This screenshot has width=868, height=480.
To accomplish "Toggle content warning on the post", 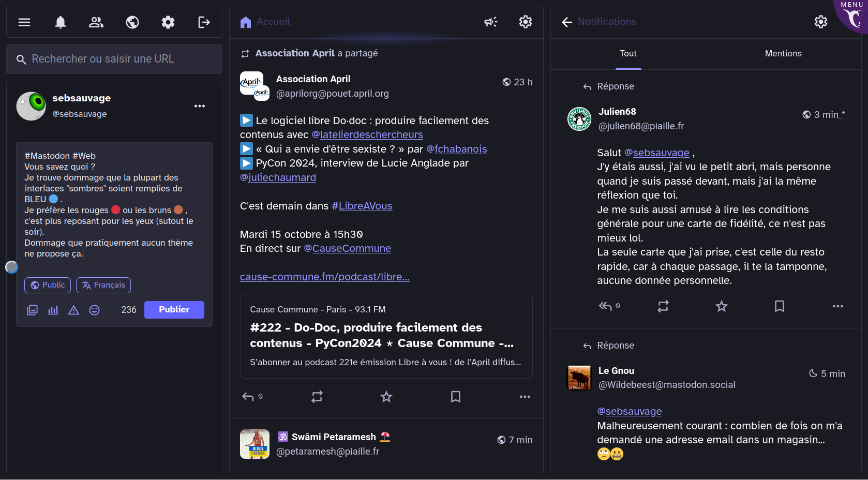I will [x=73, y=310].
